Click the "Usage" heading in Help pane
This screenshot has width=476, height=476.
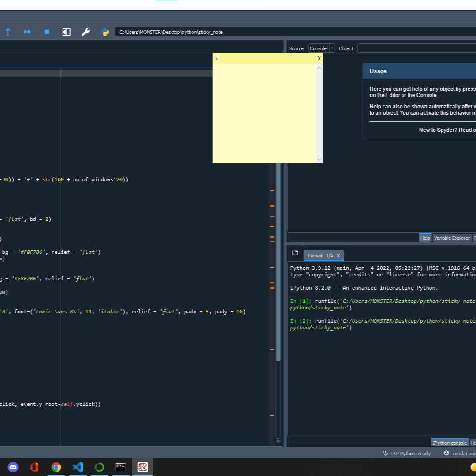[x=378, y=71]
